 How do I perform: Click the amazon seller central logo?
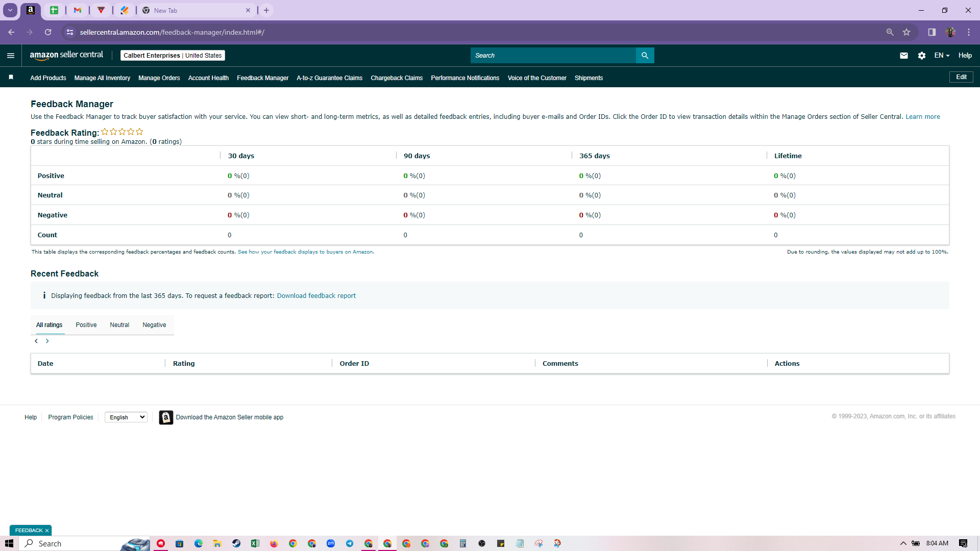[66, 55]
